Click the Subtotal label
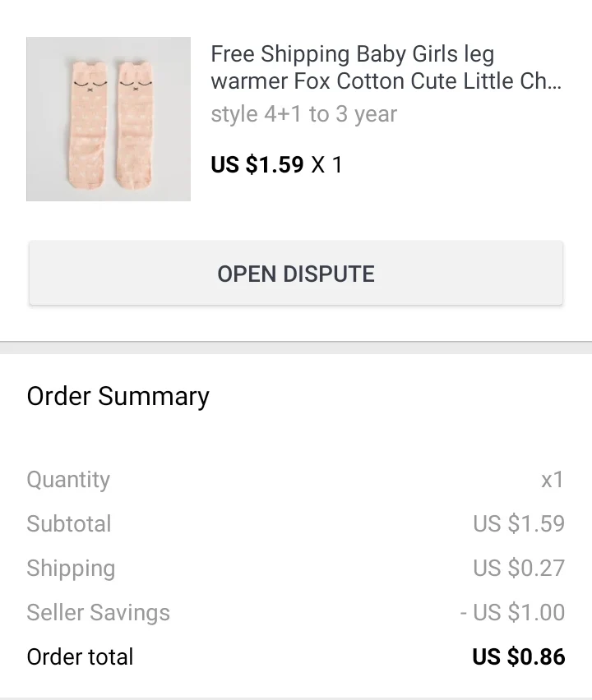Viewport: 592px width, 700px height. pos(69,524)
